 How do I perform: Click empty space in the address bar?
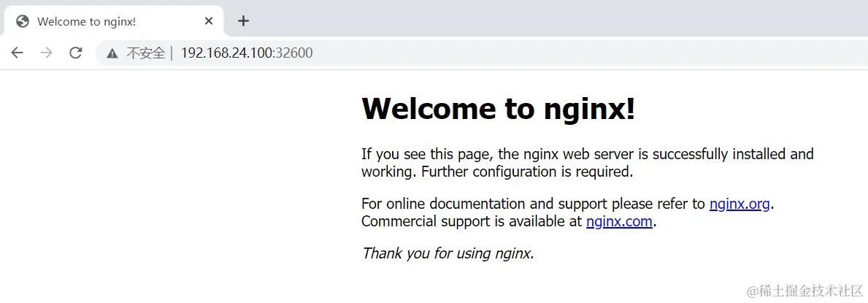(x=587, y=53)
